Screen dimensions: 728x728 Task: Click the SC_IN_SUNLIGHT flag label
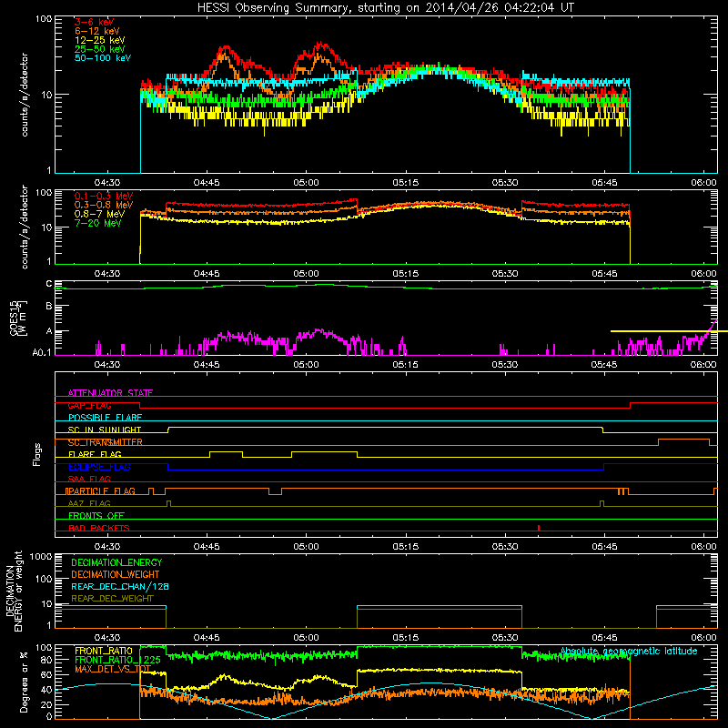pyautogui.click(x=105, y=430)
